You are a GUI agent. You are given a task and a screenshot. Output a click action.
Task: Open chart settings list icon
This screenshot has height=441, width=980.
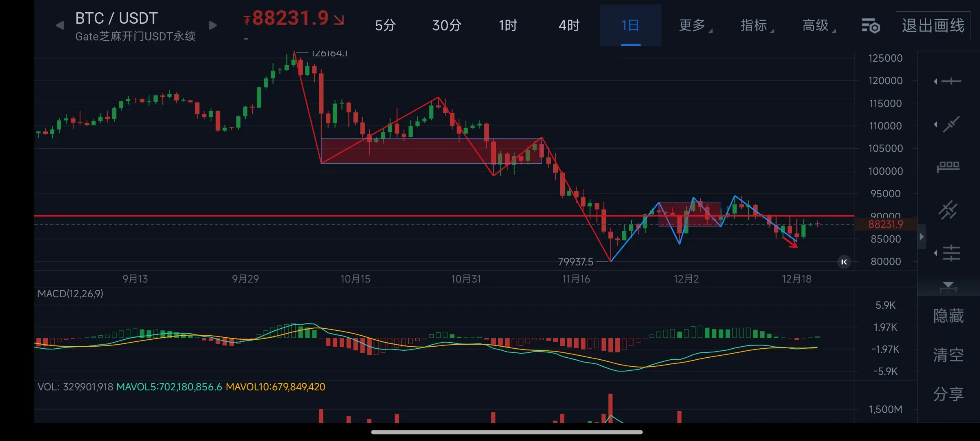(x=871, y=26)
